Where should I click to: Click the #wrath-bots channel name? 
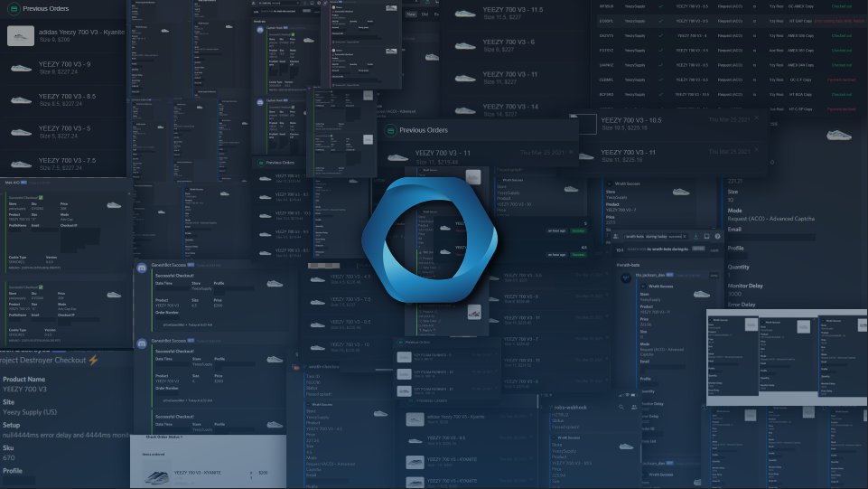click(629, 265)
